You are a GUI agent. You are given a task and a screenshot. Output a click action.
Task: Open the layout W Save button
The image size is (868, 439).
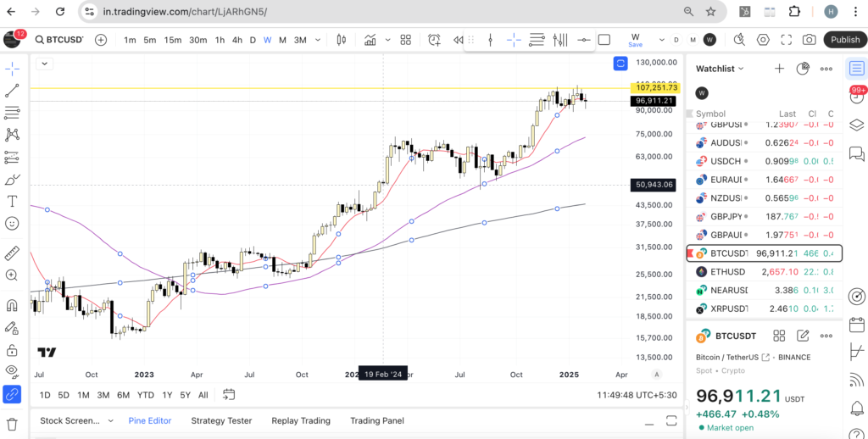click(636, 40)
